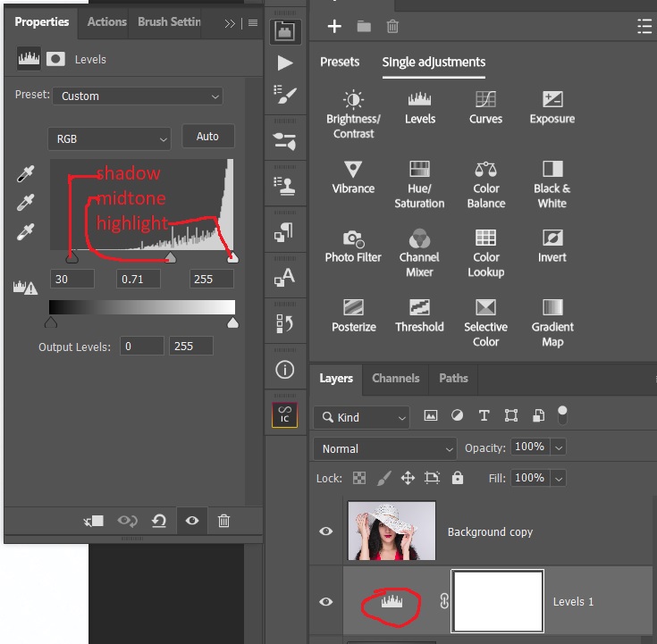Delete the adjustment layer with trash icon
Viewport: 657px width, 644px height.
click(x=224, y=521)
